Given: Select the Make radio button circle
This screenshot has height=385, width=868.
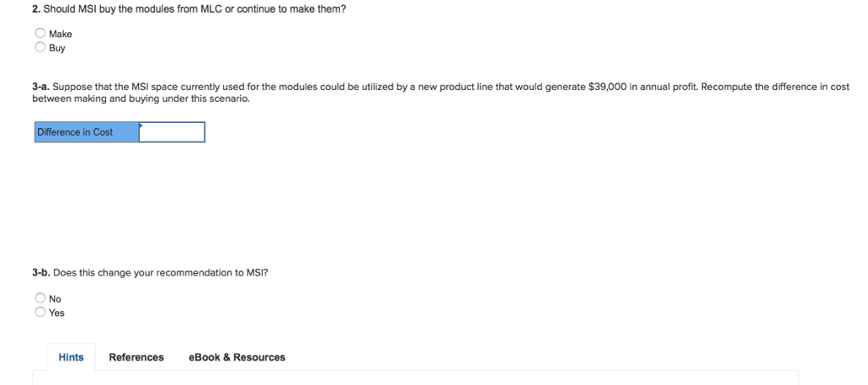Looking at the screenshot, I should (40, 33).
